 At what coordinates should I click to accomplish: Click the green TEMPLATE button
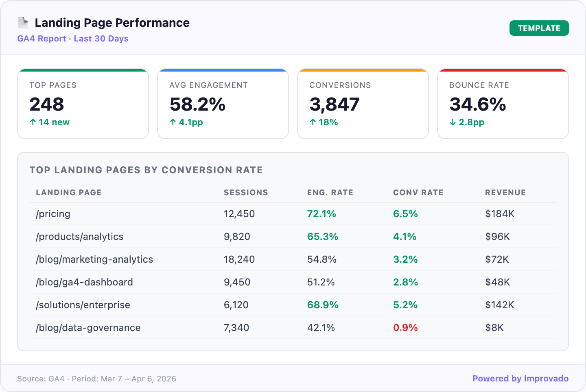coord(539,28)
